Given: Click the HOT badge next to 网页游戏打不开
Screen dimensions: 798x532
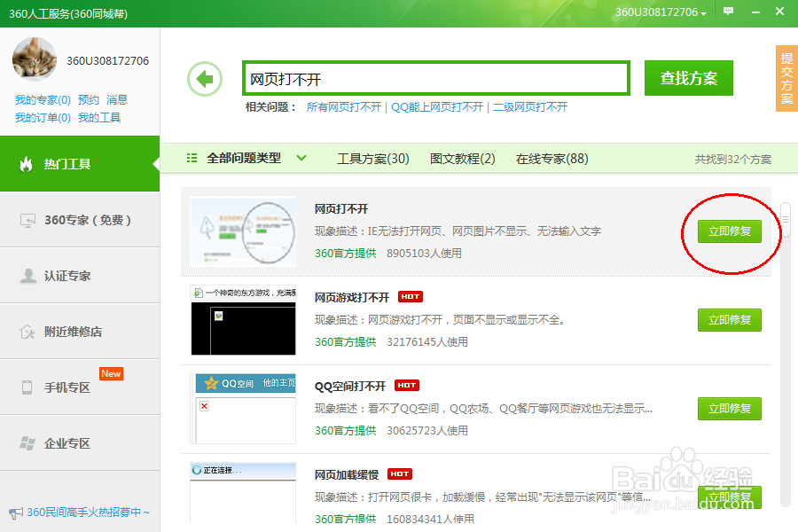Looking at the screenshot, I should 411,297.
